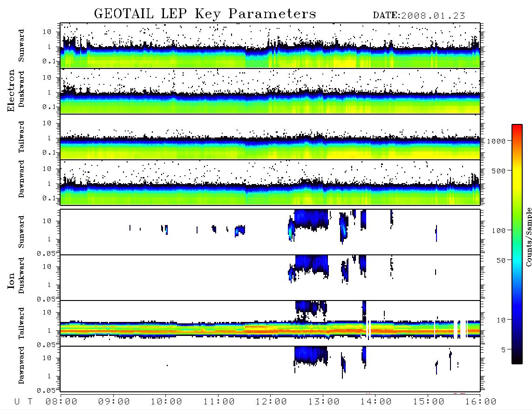The image size is (532, 410).
Task: Click the "0.05" tick of Ion Tailward panel
Action: click(x=46, y=345)
